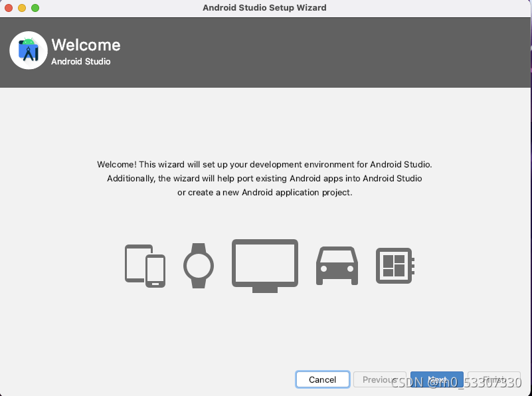Click the 'Additionally, the wizard will help' line
Viewport: 532px width, 396px height.
[264, 178]
